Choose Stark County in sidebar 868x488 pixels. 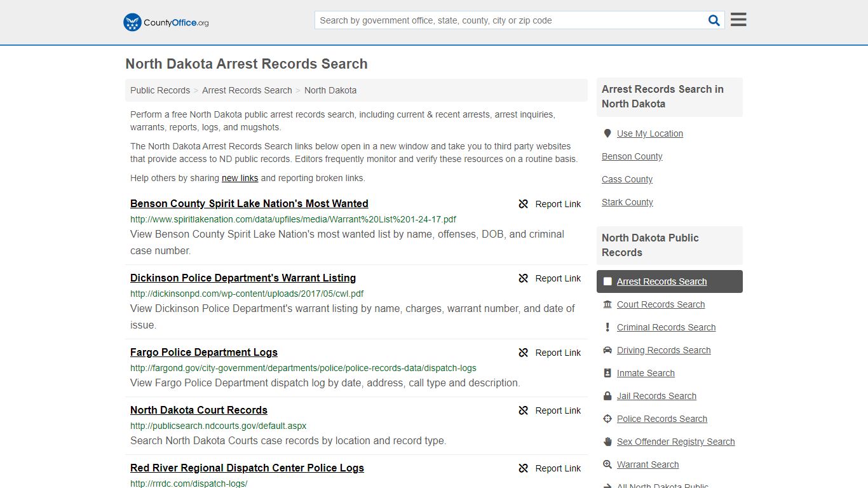(627, 202)
